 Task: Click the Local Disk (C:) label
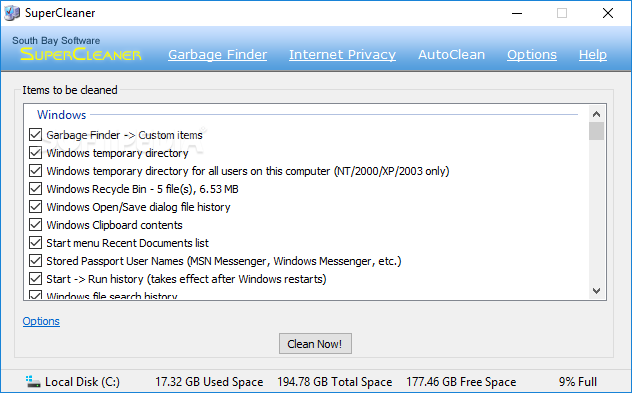[x=82, y=382]
